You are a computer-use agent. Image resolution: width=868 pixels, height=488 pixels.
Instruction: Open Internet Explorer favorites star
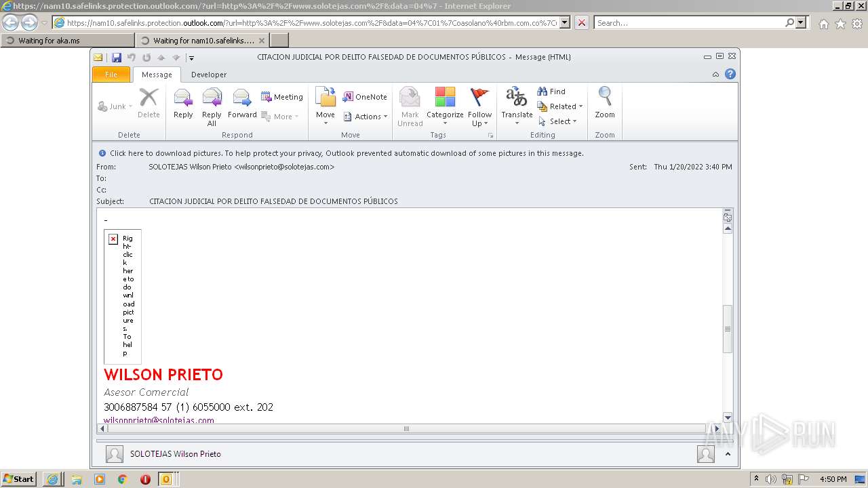tap(840, 24)
